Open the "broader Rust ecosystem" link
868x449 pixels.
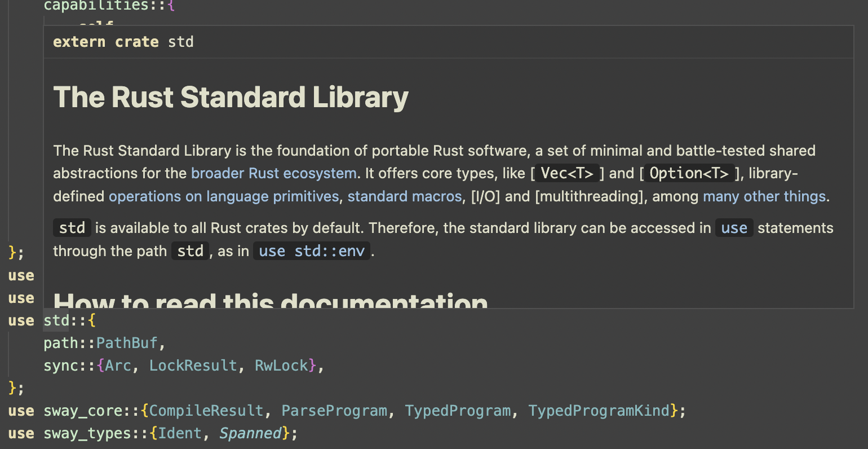click(273, 173)
